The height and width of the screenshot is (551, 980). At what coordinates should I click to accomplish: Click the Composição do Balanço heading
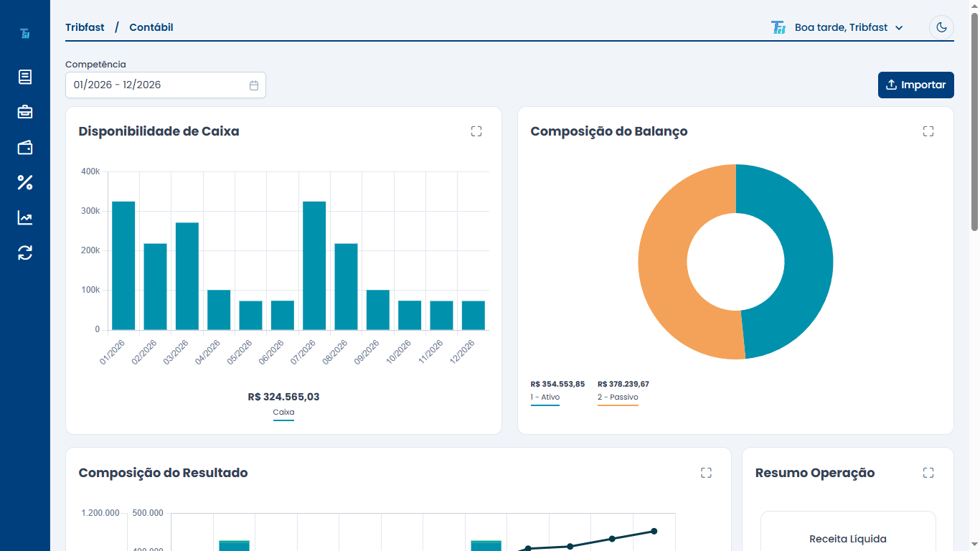609,131
